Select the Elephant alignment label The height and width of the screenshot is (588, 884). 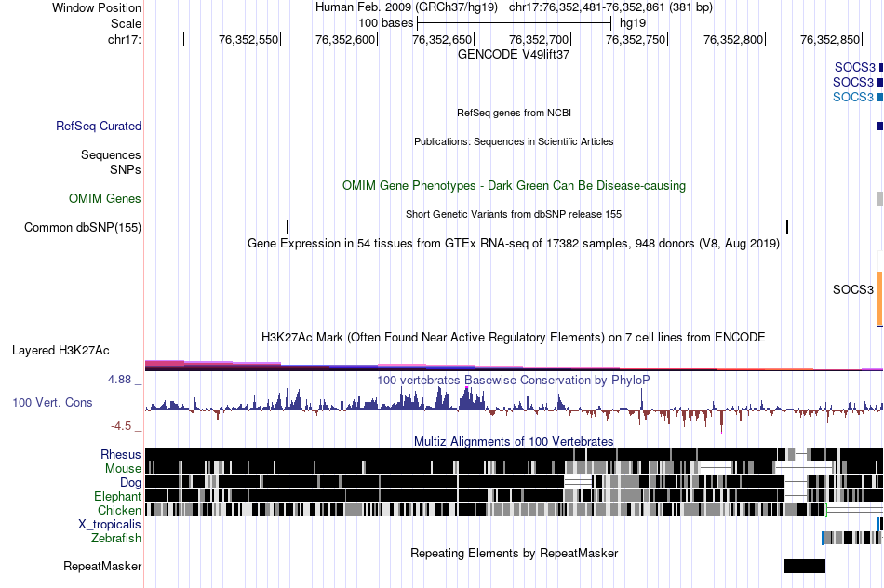coord(117,496)
